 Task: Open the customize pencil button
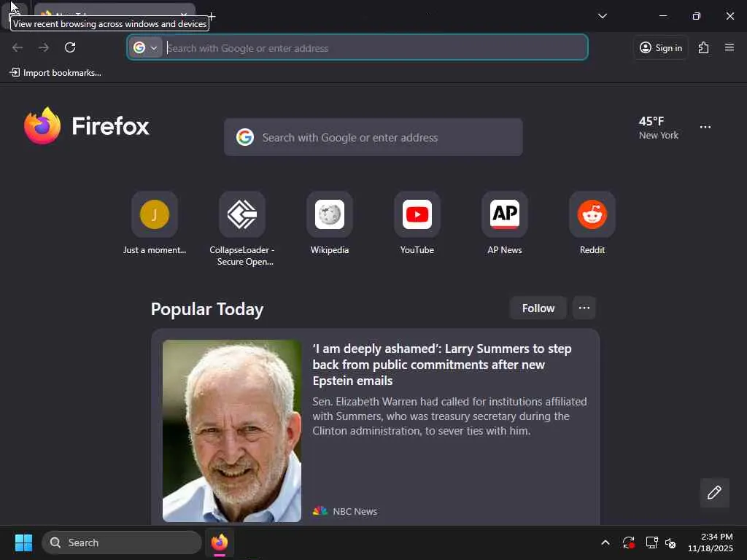pyautogui.click(x=715, y=492)
